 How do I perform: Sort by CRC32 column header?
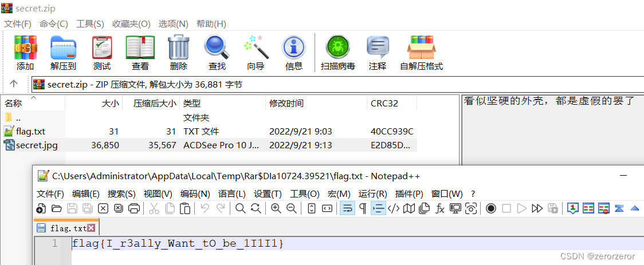pyautogui.click(x=392, y=104)
